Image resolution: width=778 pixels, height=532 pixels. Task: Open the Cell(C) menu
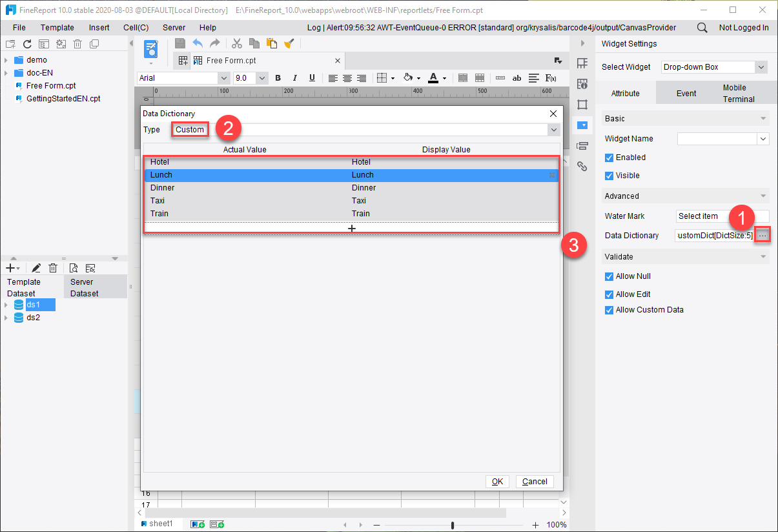click(136, 28)
